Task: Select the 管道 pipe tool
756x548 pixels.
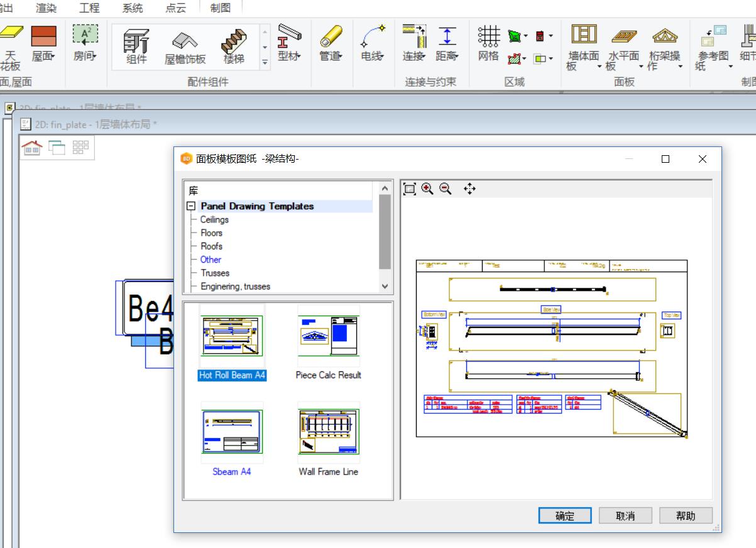Action: 331,44
